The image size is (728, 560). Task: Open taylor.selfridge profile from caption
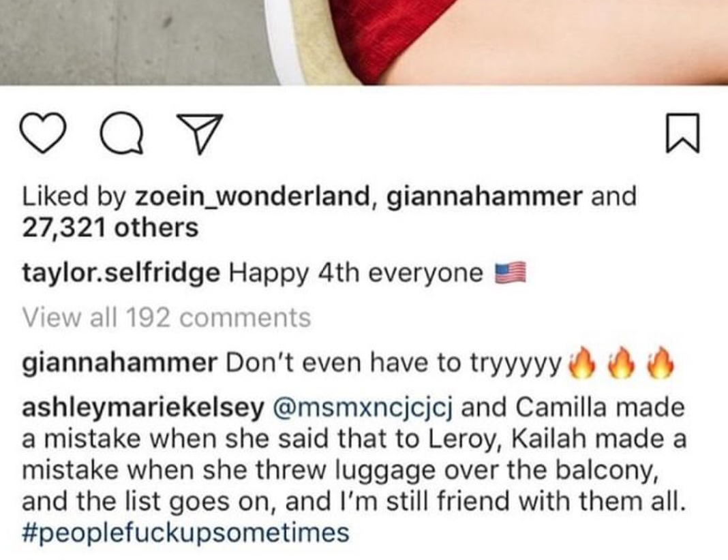pos(121,273)
